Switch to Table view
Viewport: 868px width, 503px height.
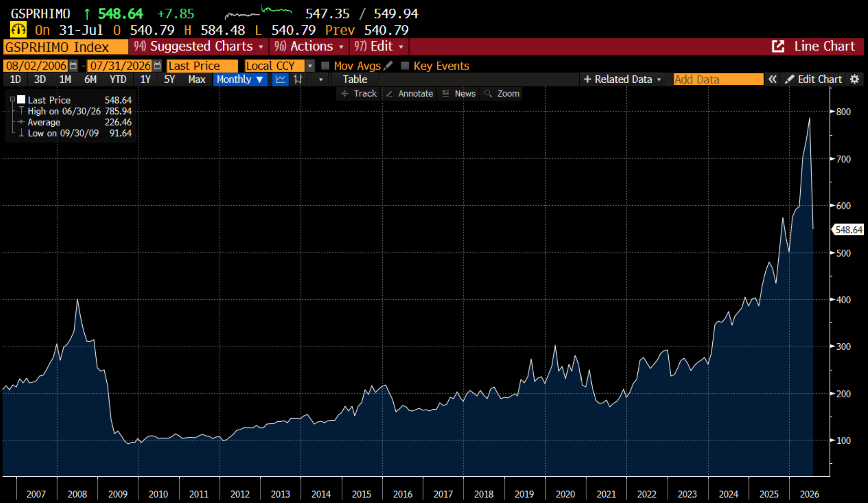[x=355, y=79]
